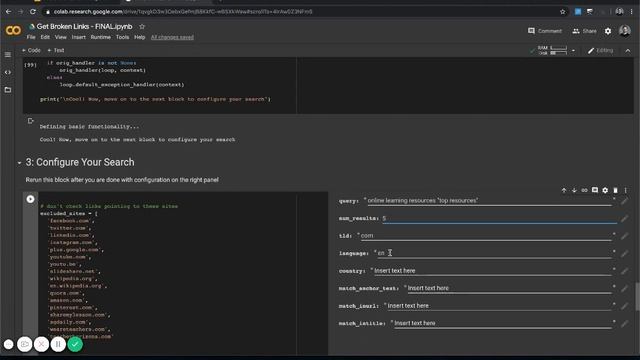Screen dimensions: 640x360
Task: Click the query text field
Action: 489,201
